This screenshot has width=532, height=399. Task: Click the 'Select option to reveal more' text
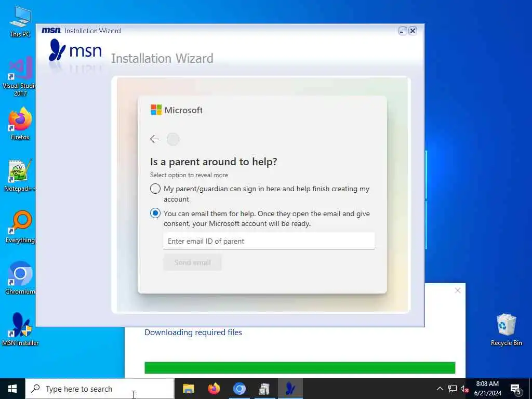pos(189,175)
